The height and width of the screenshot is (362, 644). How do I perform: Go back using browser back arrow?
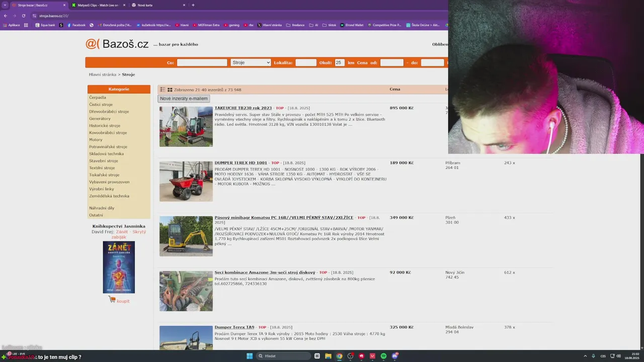(5, 16)
